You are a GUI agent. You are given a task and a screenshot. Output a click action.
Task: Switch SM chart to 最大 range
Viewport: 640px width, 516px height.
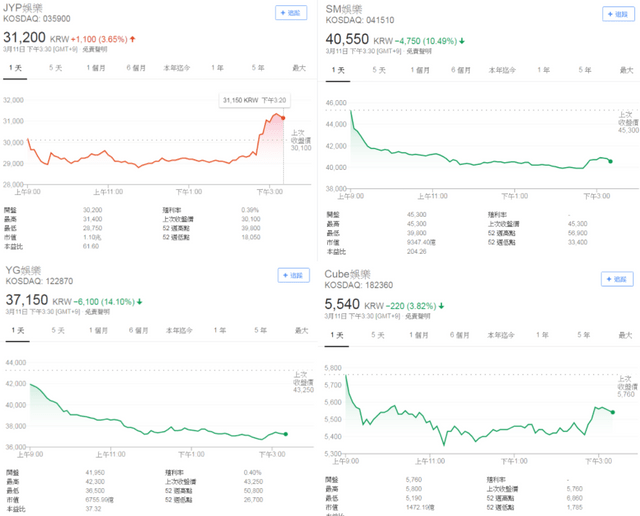(x=625, y=70)
